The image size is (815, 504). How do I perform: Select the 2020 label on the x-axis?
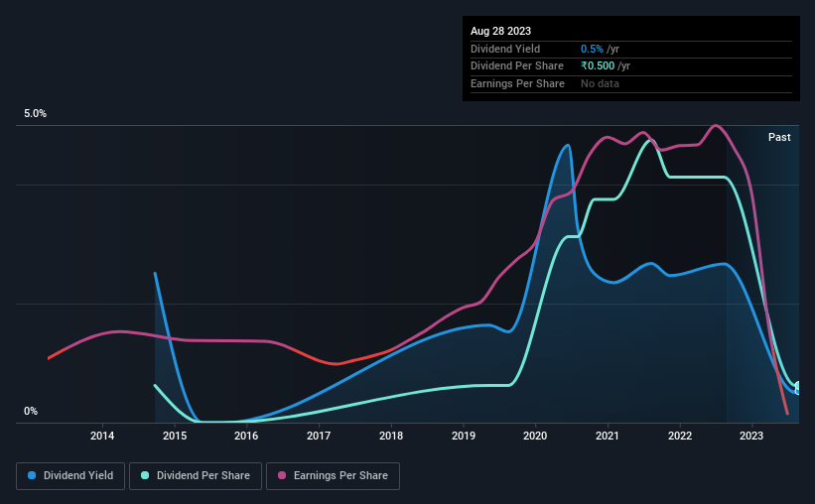pyautogui.click(x=535, y=436)
